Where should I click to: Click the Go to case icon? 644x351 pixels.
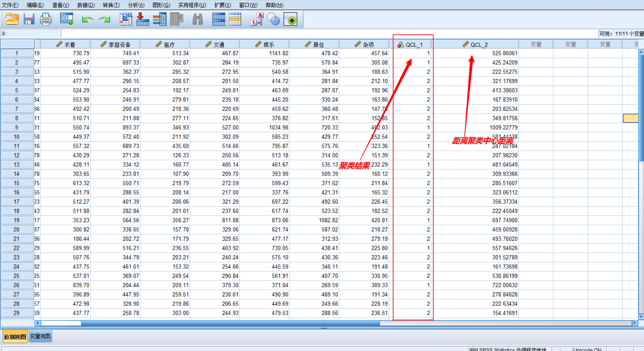coord(126,19)
